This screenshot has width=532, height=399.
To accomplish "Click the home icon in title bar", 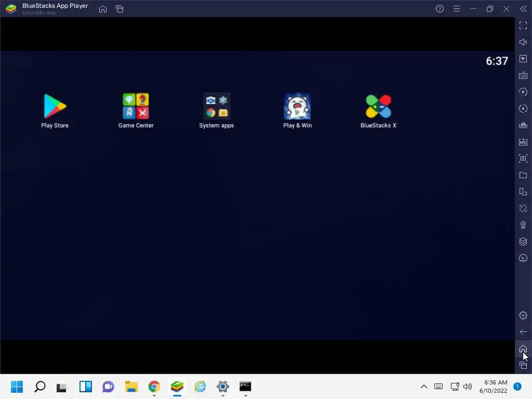I will tap(103, 9).
